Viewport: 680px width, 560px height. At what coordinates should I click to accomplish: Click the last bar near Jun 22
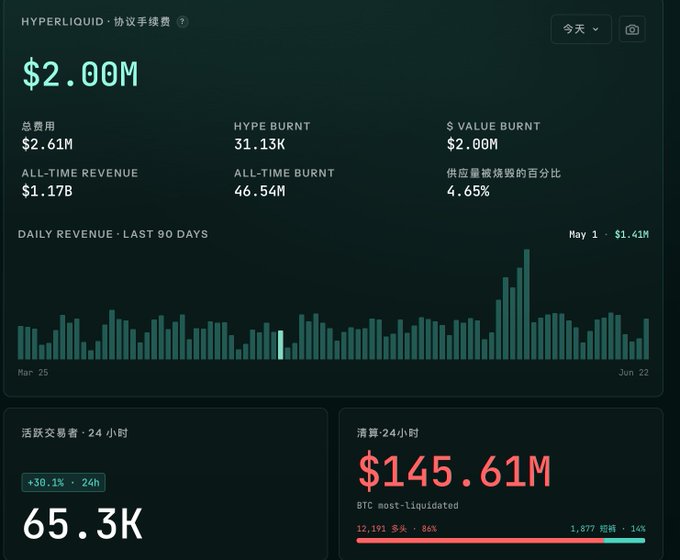click(646, 339)
